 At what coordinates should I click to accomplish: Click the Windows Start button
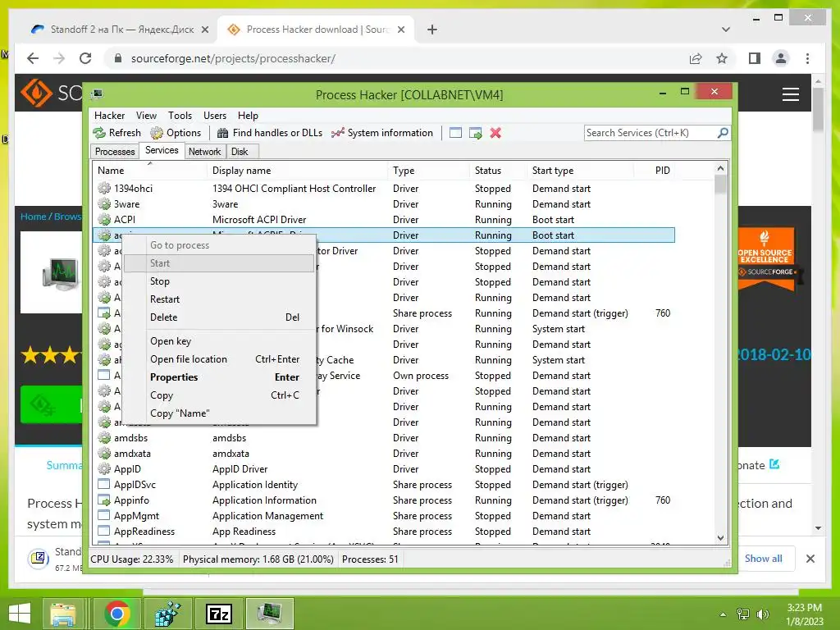[20, 614]
